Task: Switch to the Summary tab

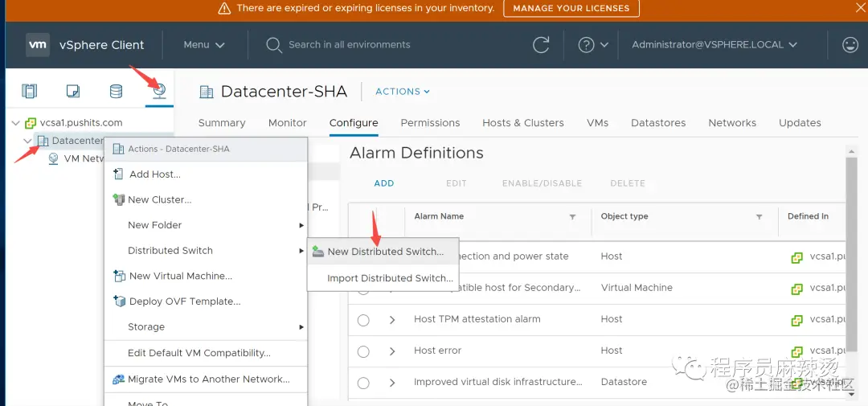Action: point(222,123)
